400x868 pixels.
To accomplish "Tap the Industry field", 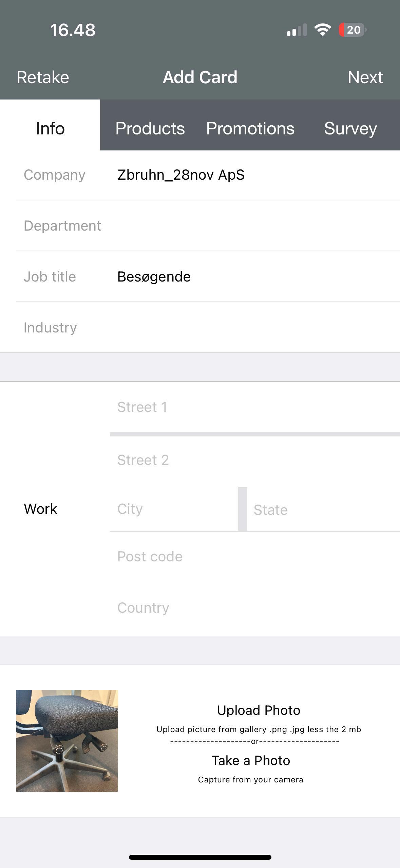I will [x=237, y=328].
